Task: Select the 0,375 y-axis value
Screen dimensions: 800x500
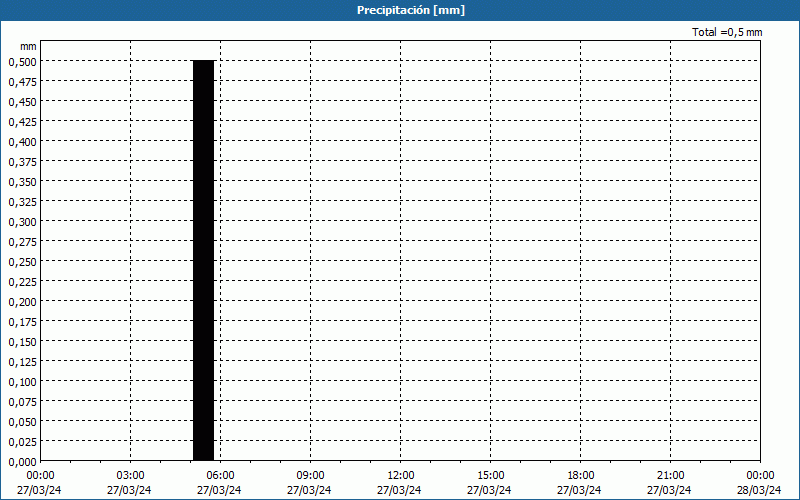Action: (x=23, y=162)
